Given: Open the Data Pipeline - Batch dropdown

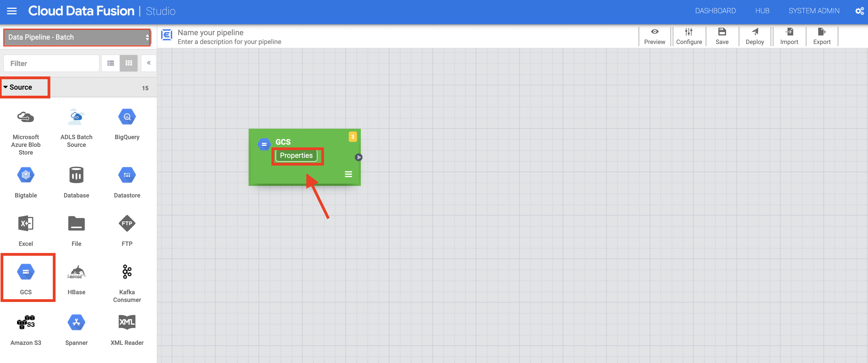Looking at the screenshot, I should point(77,37).
